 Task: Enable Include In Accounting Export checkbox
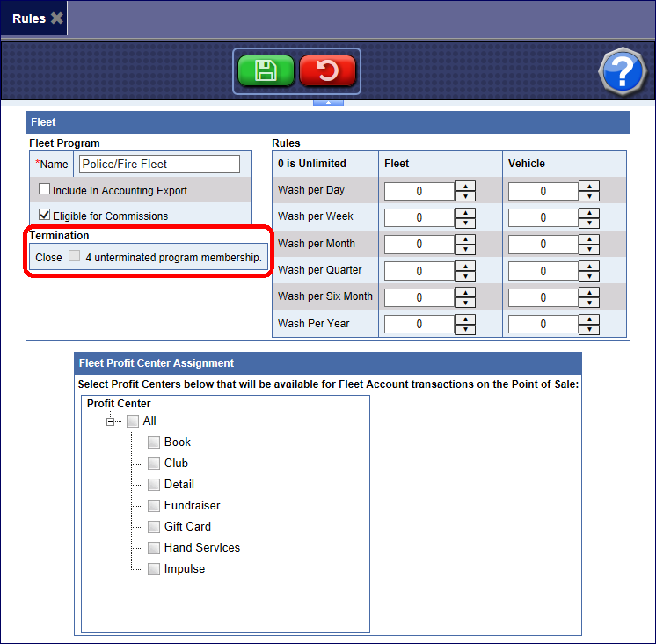point(44,190)
